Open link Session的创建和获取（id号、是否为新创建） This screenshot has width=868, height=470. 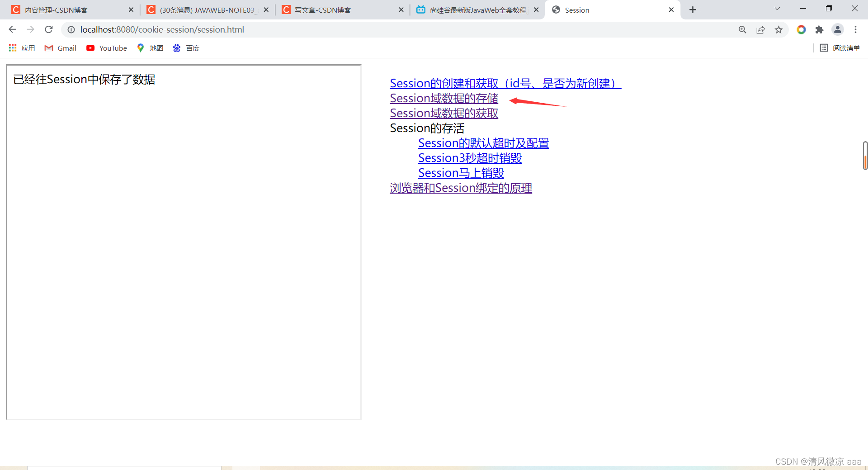[505, 83]
